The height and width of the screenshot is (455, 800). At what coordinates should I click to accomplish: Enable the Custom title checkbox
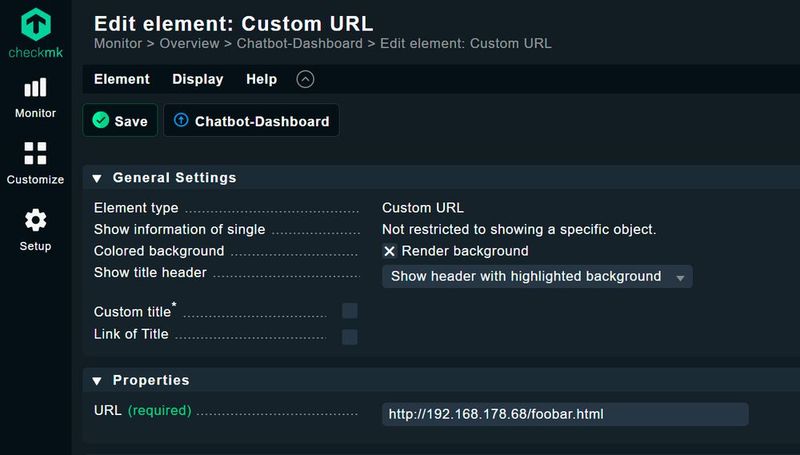click(349, 311)
